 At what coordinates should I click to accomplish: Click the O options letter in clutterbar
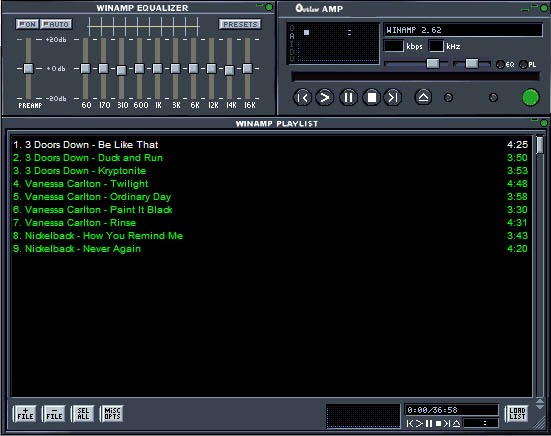click(292, 28)
